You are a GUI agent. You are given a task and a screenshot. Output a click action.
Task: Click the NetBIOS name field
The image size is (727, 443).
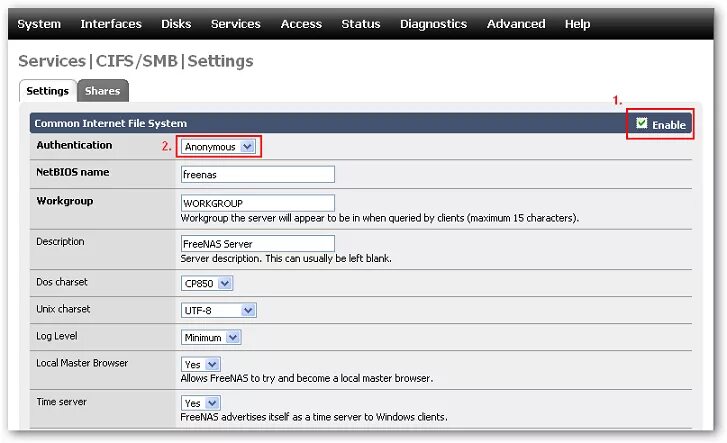coord(257,174)
